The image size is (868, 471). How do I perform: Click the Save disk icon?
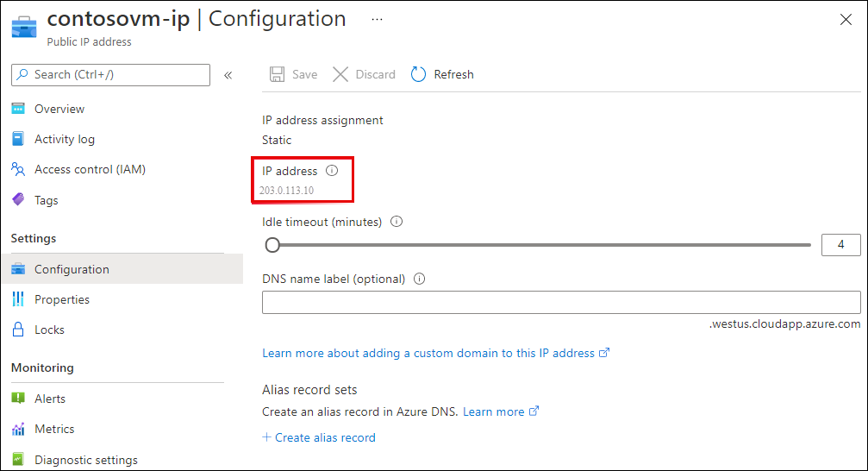pos(277,74)
